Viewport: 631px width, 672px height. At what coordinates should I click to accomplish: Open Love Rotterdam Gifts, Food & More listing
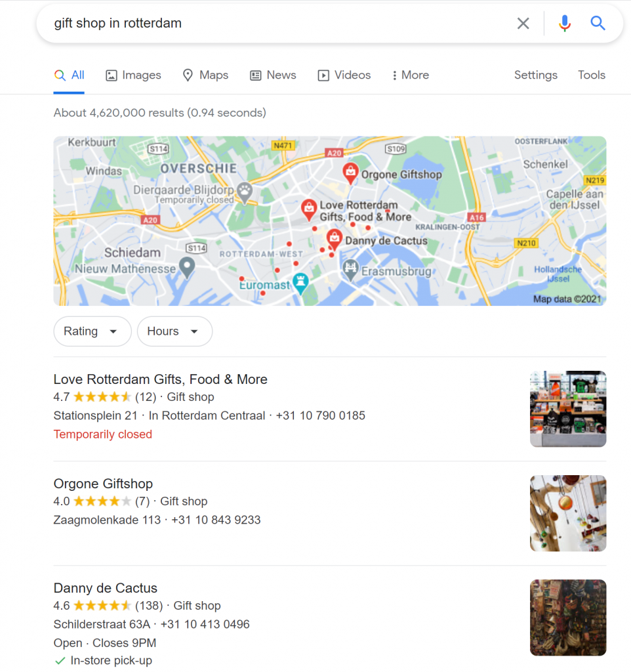[x=160, y=379]
